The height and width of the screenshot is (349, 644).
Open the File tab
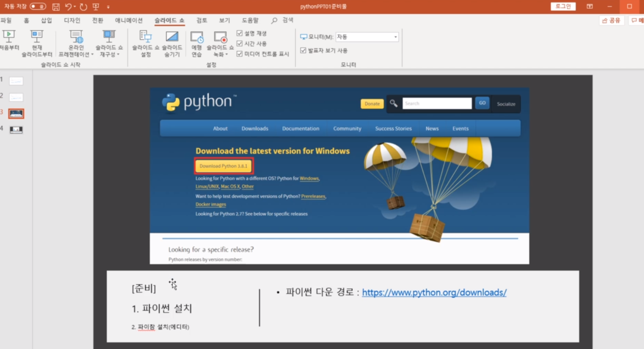pos(6,20)
